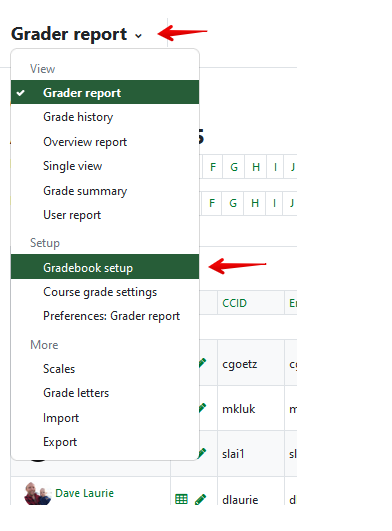Choose Grade history in the View section
392x531 pixels.
tap(78, 117)
